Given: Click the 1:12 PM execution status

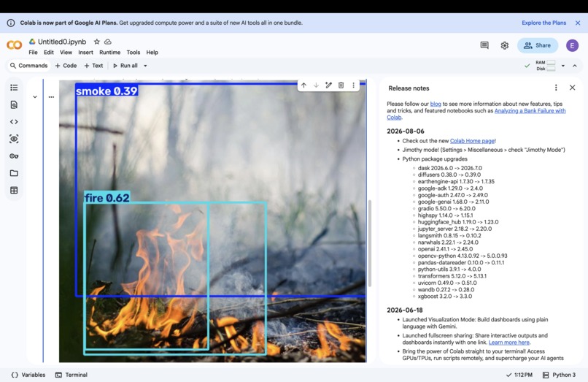Looking at the screenshot, I should pos(519,375).
